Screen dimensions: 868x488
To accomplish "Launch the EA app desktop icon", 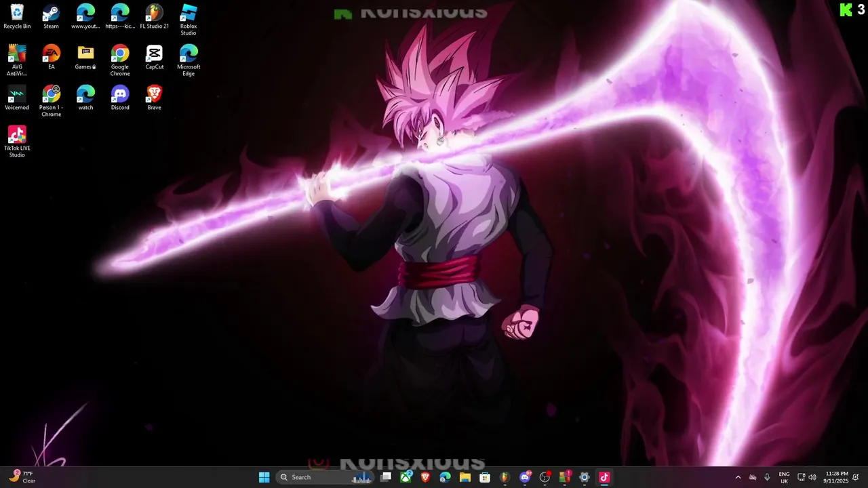I will pos(51,58).
